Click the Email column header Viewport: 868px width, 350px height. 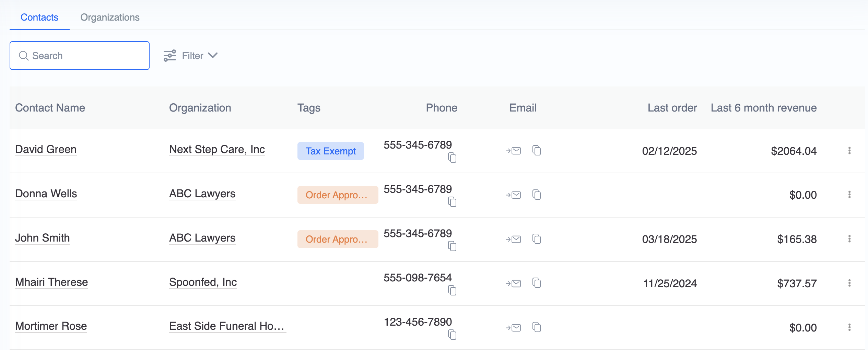[523, 108]
